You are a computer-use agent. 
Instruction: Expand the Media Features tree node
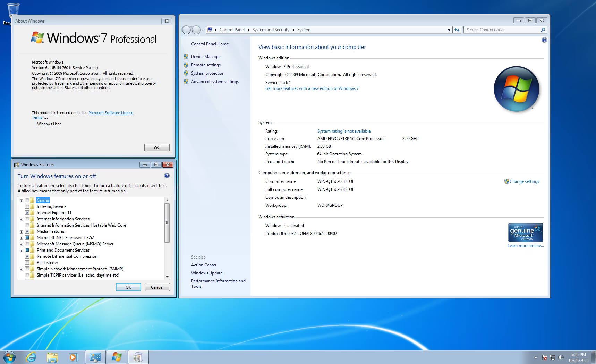click(21, 231)
